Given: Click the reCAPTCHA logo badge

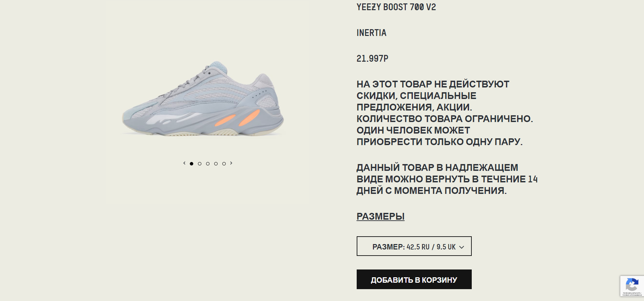Looking at the screenshot, I should 632,284.
